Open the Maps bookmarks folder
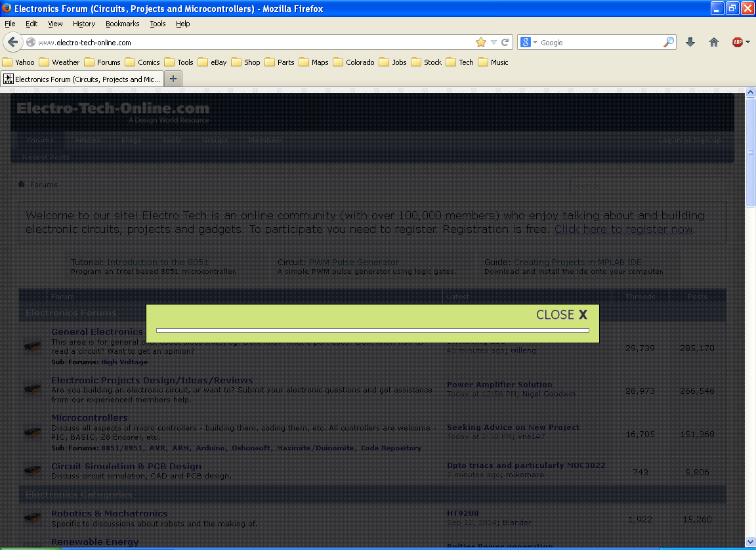 click(314, 62)
